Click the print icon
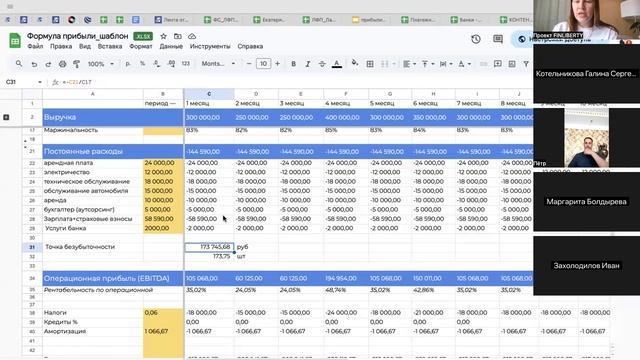Screen dimensions: 640x360 tap(62, 64)
